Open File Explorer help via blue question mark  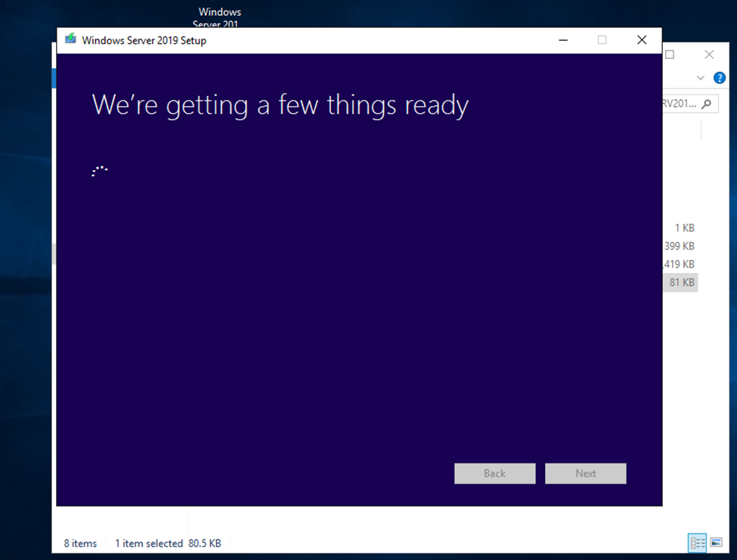pyautogui.click(x=719, y=78)
